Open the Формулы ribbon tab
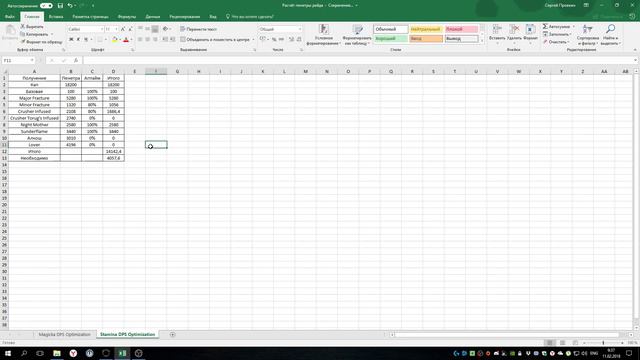This screenshot has width=640, height=360. pos(127,17)
